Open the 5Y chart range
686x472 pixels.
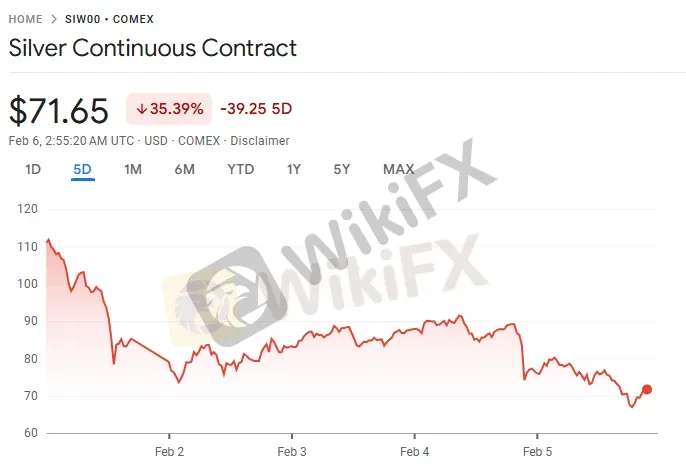[342, 169]
